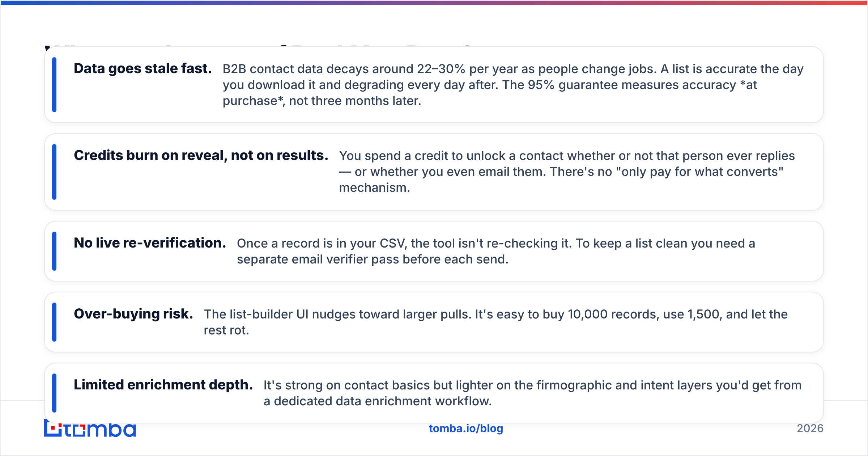This screenshot has width=868, height=456.
Task: Click the B2B contact data decay paragraph
Action: pyautogui.click(x=513, y=85)
